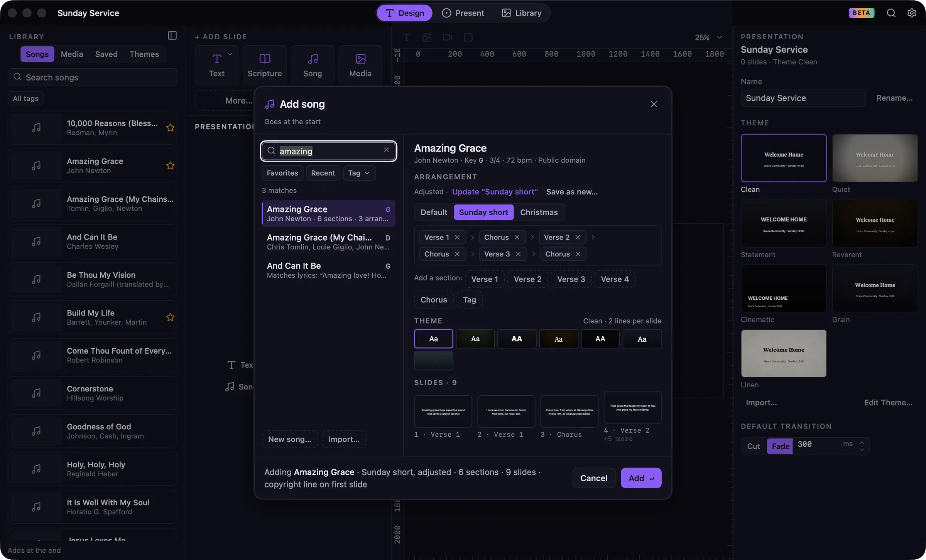Remove first Verse 1 from arrangement
The height and width of the screenshot is (560, 926).
pyautogui.click(x=457, y=237)
